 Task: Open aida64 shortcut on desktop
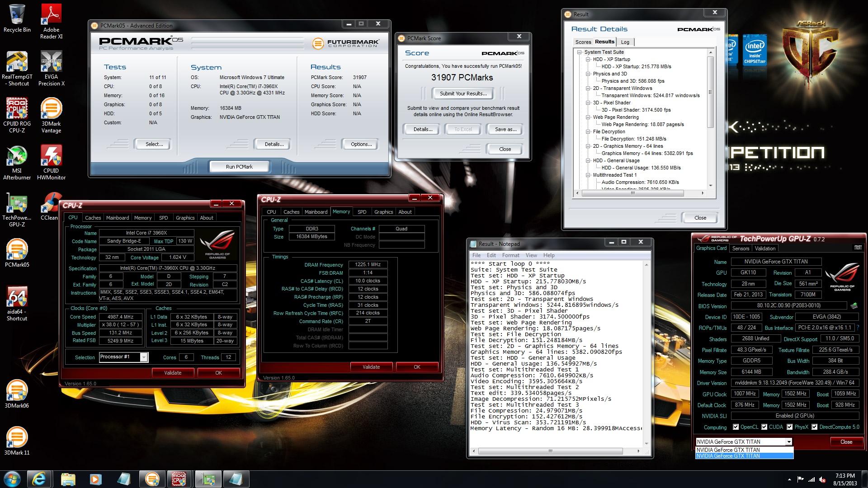coord(17,303)
